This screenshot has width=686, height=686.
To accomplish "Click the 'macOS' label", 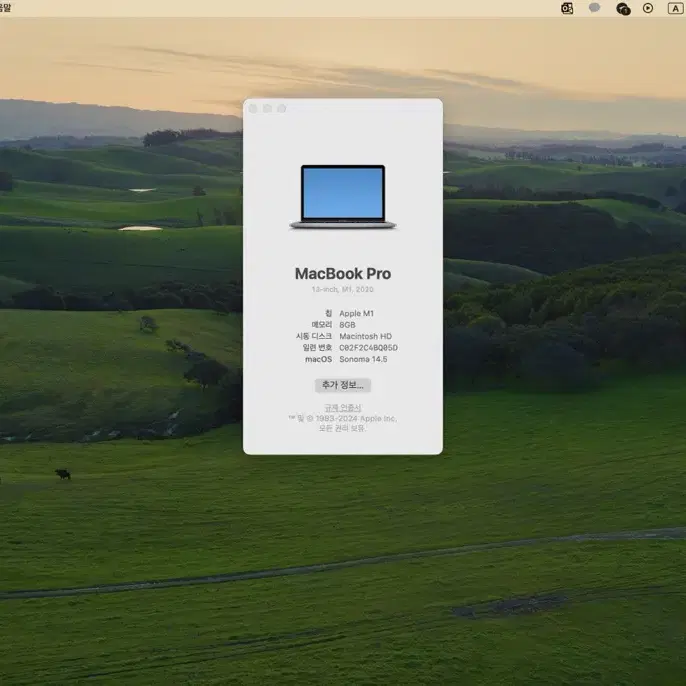I will click(x=318, y=359).
